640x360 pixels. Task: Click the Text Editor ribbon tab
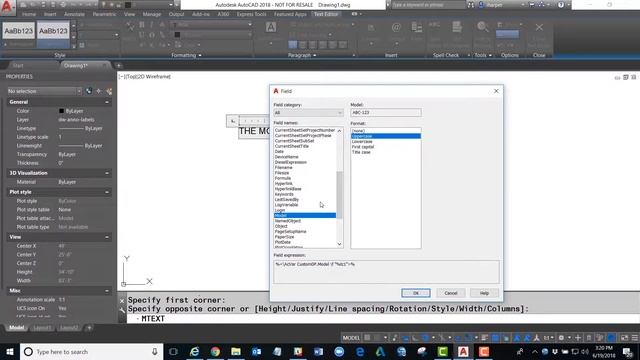(x=326, y=14)
